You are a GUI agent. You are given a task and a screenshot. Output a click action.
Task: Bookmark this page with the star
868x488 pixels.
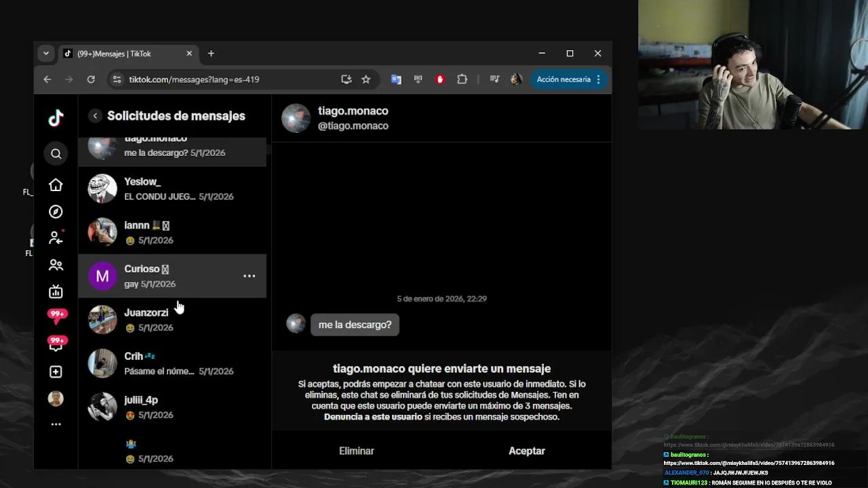(x=366, y=79)
